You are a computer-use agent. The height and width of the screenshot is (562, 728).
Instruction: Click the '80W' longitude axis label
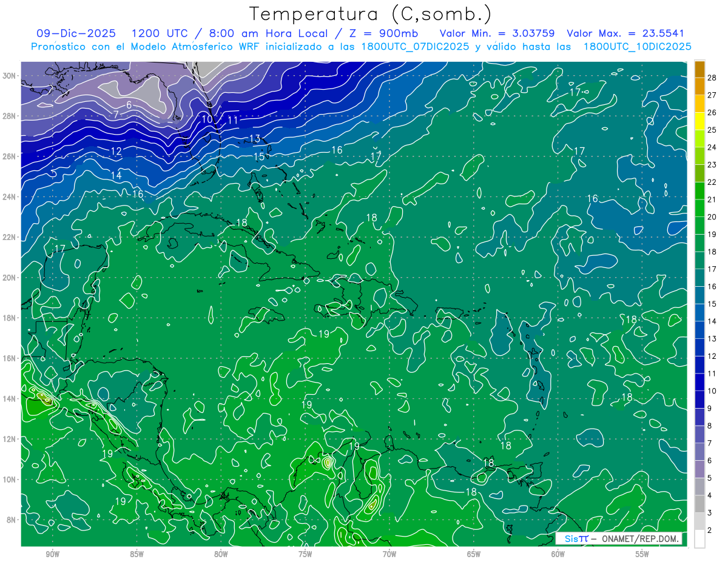point(221,555)
